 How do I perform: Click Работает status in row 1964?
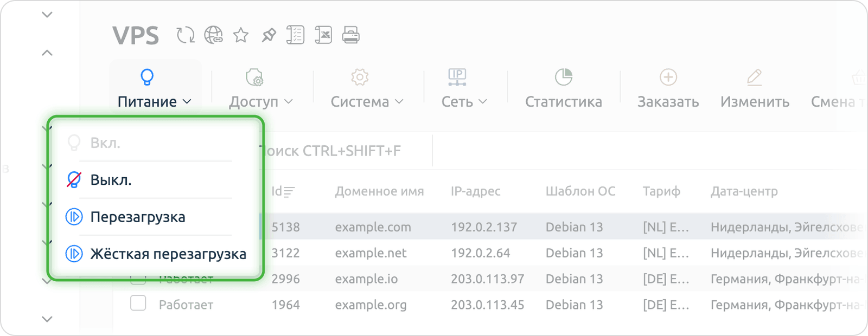click(x=186, y=305)
